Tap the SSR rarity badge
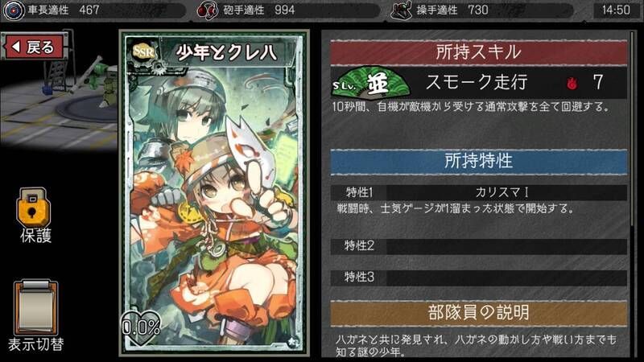The width and height of the screenshot is (644, 362). 143,51
